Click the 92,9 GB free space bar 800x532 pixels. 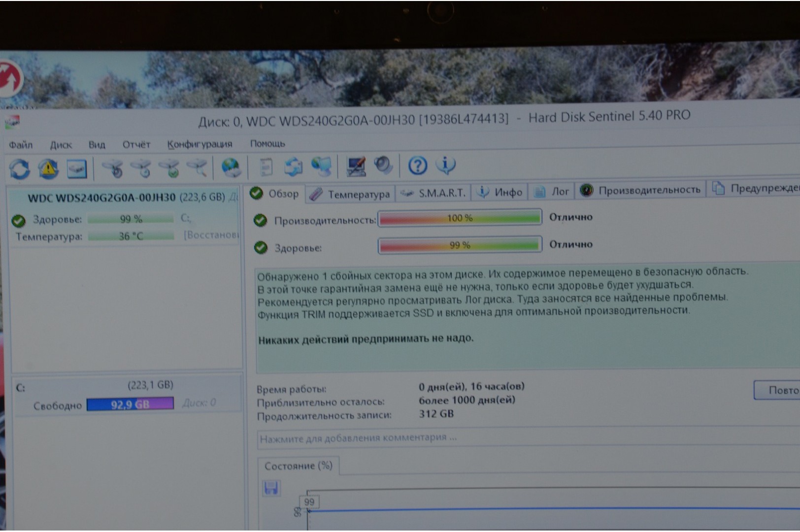130,404
